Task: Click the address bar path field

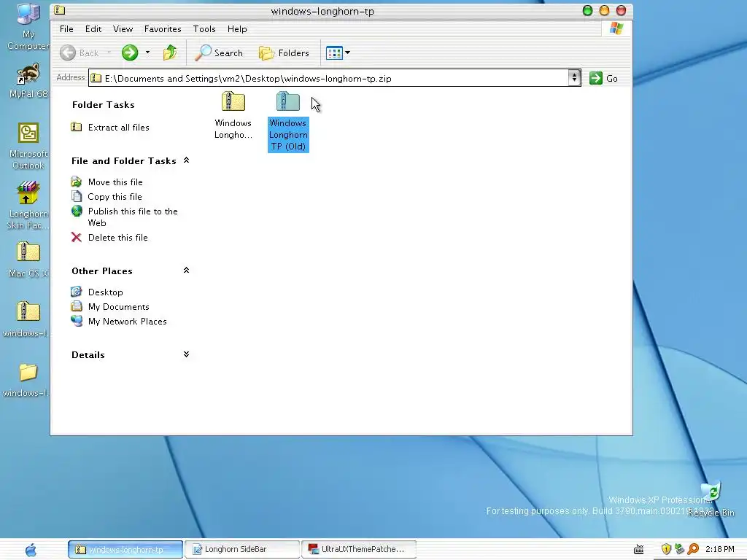Action: tap(329, 79)
